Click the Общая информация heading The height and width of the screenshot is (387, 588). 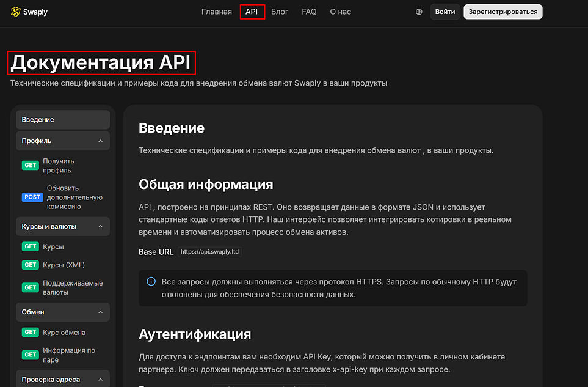coord(206,184)
